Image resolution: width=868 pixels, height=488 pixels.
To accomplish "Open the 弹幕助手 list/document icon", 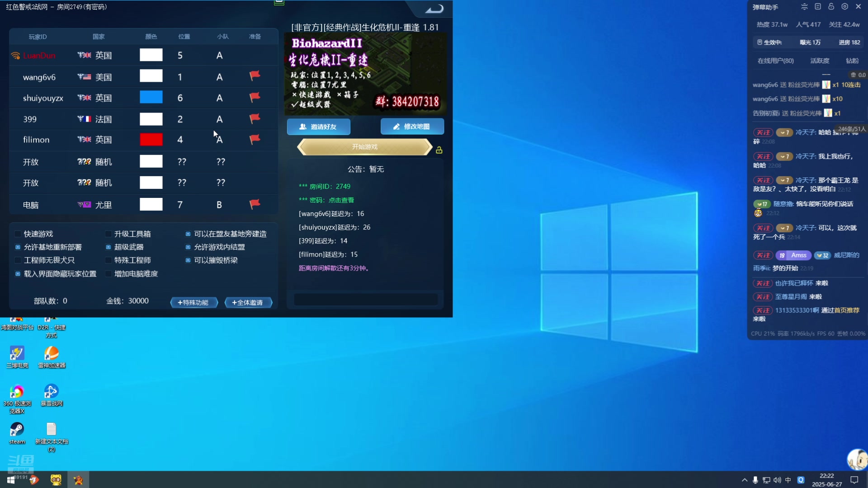I will 818,7.
